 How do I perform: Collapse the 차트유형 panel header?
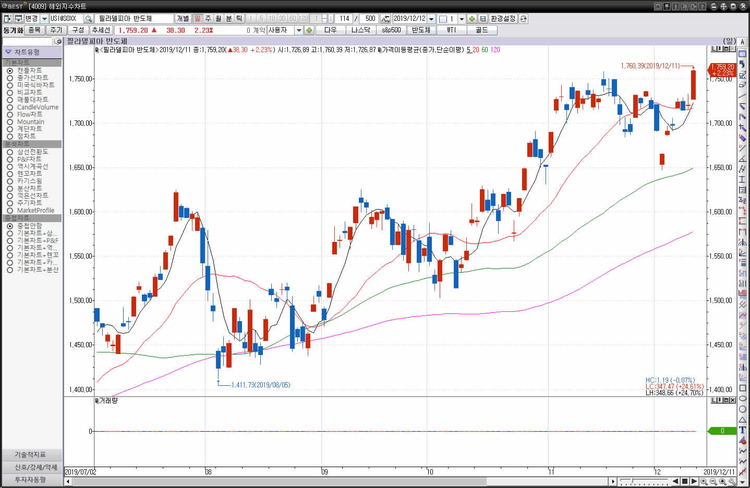coord(32,52)
